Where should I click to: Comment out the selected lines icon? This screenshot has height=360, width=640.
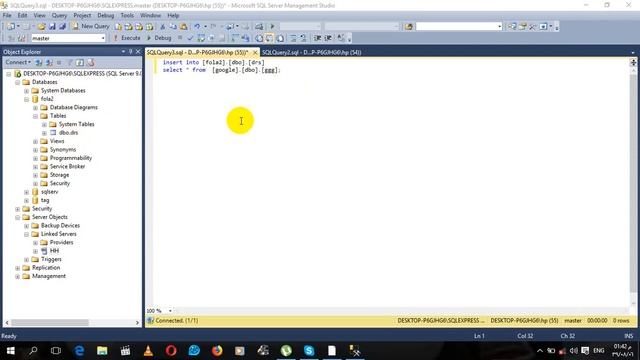tap(293, 38)
